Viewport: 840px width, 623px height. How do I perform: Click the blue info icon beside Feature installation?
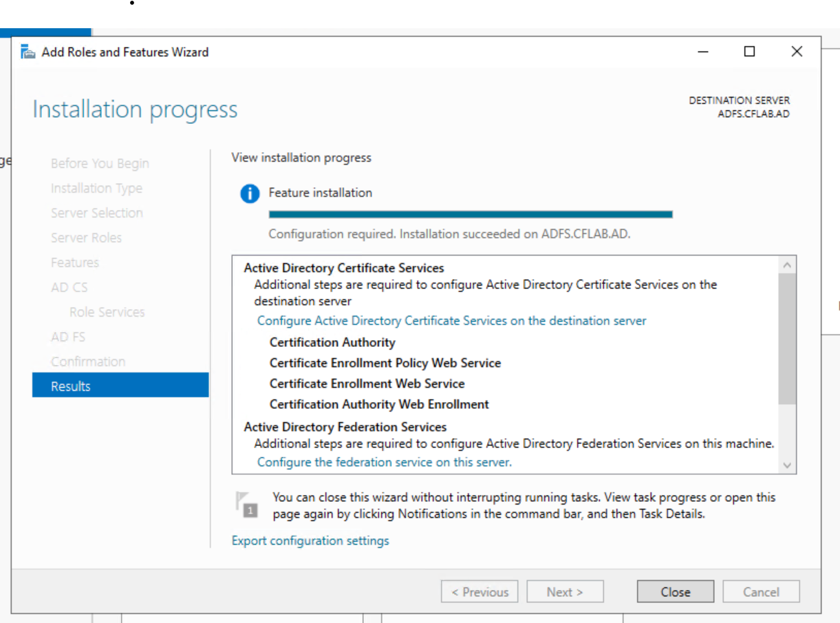(250, 193)
